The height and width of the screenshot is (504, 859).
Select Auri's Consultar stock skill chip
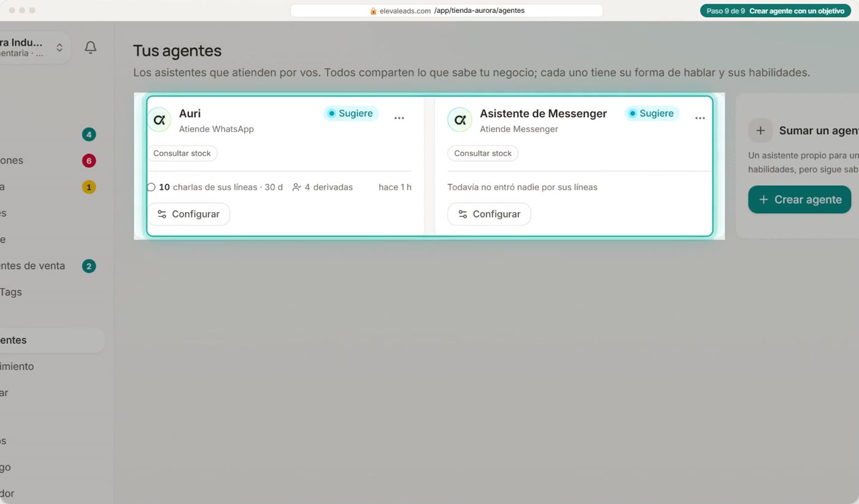pyautogui.click(x=182, y=153)
